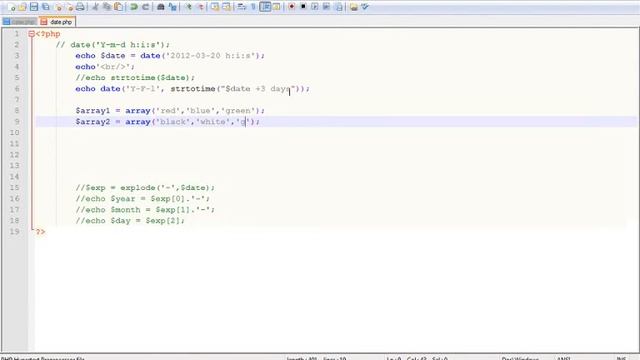
Task: Click the folder plugin icon near toolbar end
Action: [x=353, y=7]
